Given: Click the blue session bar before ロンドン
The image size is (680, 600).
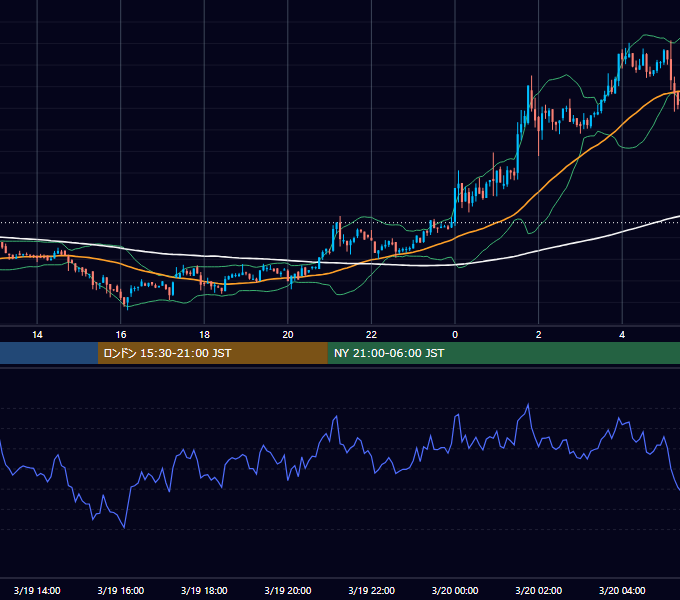Looking at the screenshot, I should 49,353.
